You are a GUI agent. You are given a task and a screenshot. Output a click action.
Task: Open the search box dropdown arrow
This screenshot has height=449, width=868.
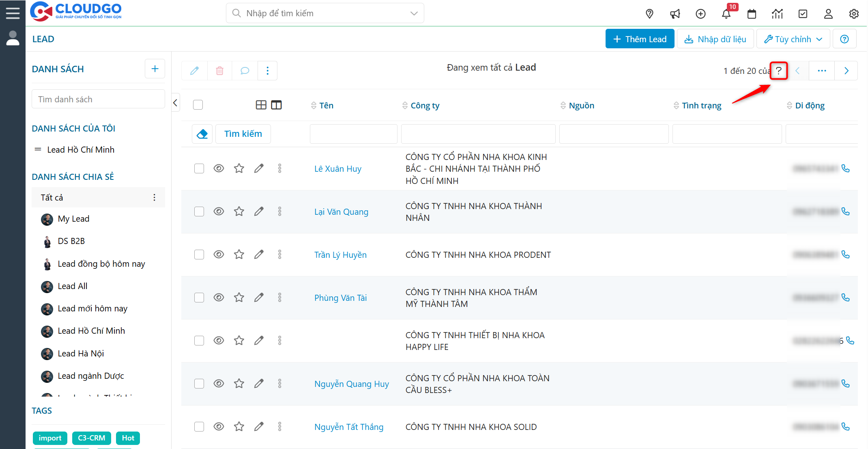tap(414, 13)
